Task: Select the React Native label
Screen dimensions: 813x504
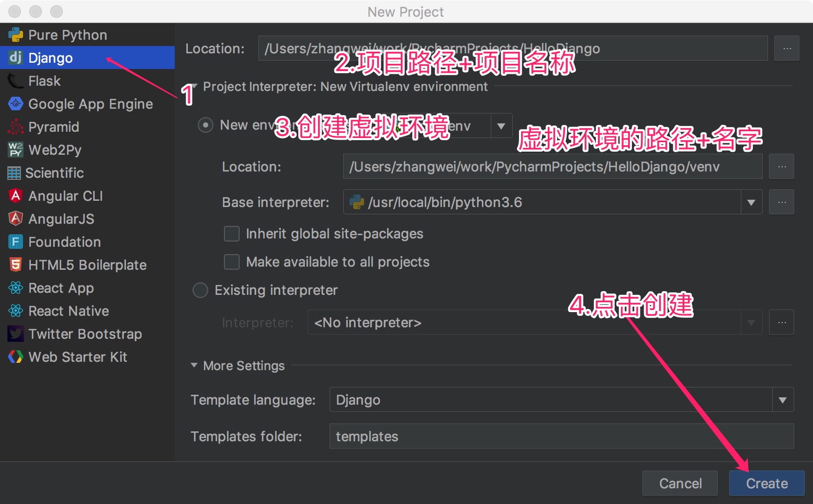Action: [x=69, y=311]
